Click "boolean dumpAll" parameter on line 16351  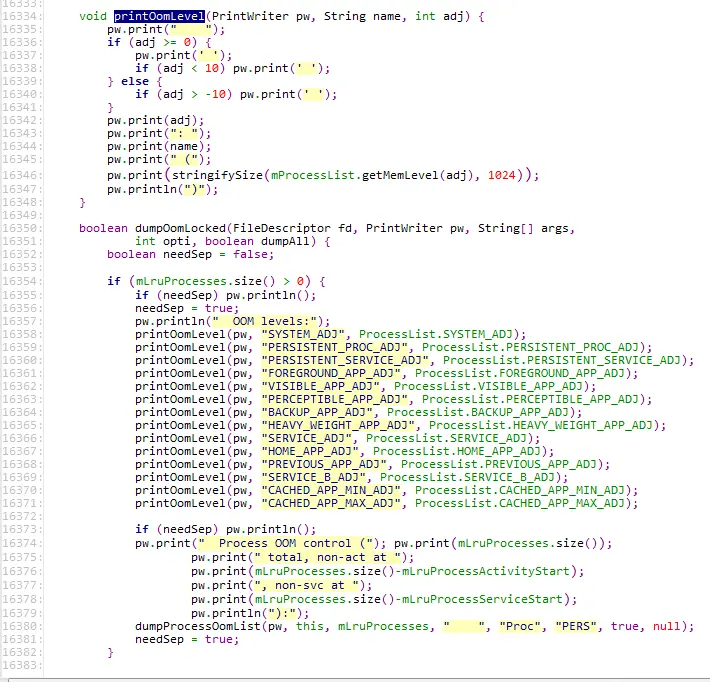[x=257, y=241]
